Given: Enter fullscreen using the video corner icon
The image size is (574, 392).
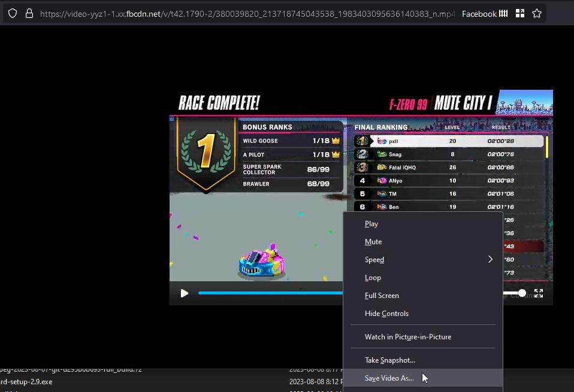Looking at the screenshot, I should coord(539,293).
